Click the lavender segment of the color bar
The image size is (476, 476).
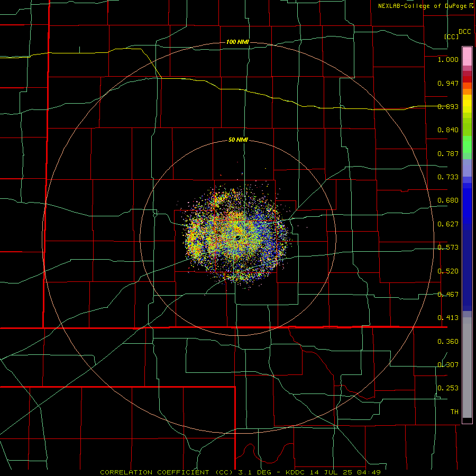[x=467, y=168]
